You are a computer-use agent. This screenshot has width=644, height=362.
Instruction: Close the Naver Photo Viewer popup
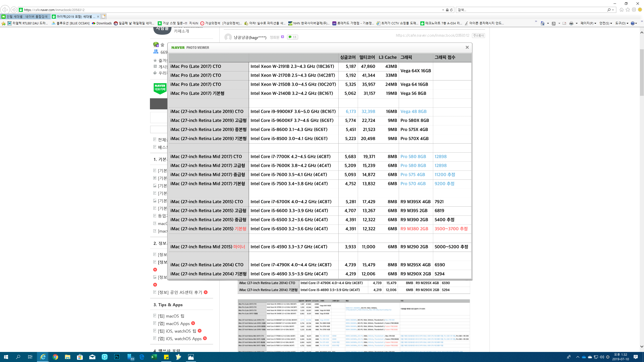point(467,47)
